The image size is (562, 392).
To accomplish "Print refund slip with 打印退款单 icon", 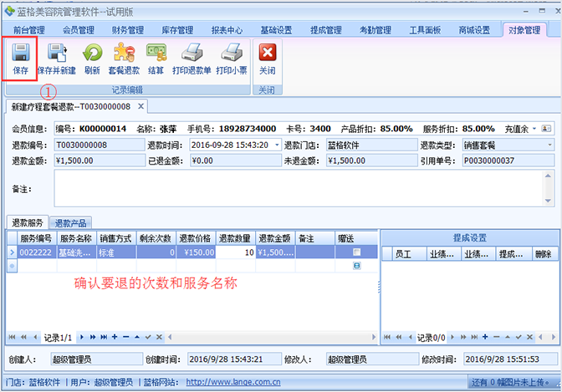I will [192, 53].
